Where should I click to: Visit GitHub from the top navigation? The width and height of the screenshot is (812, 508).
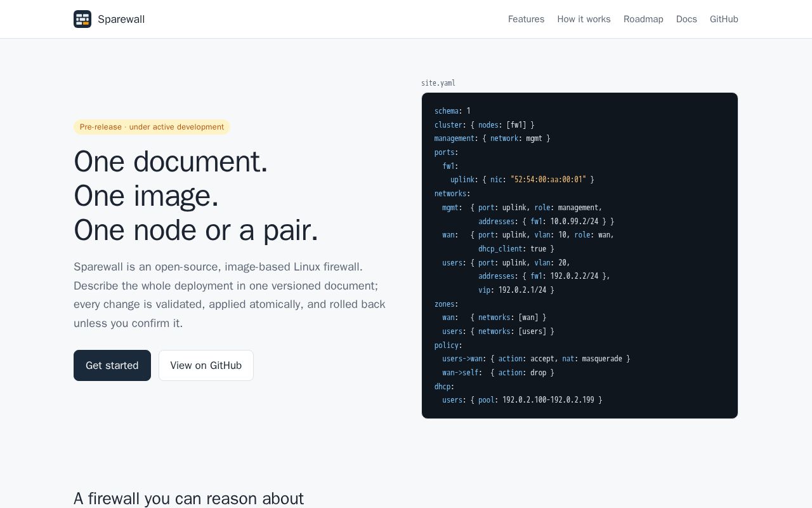pyautogui.click(x=724, y=19)
